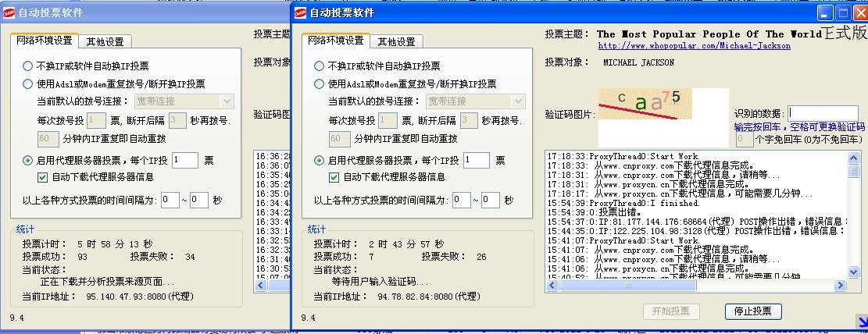Image resolution: width=868 pixels, height=334 pixels.
Task: Select 使用Adsl或Modem重复拨号 option in the right window
Action: click(x=319, y=84)
